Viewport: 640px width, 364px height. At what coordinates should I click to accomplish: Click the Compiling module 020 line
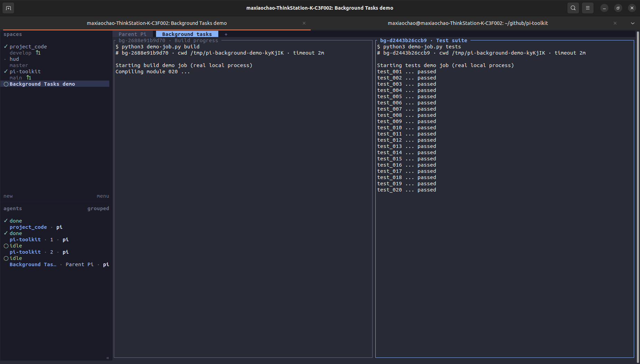click(x=153, y=72)
